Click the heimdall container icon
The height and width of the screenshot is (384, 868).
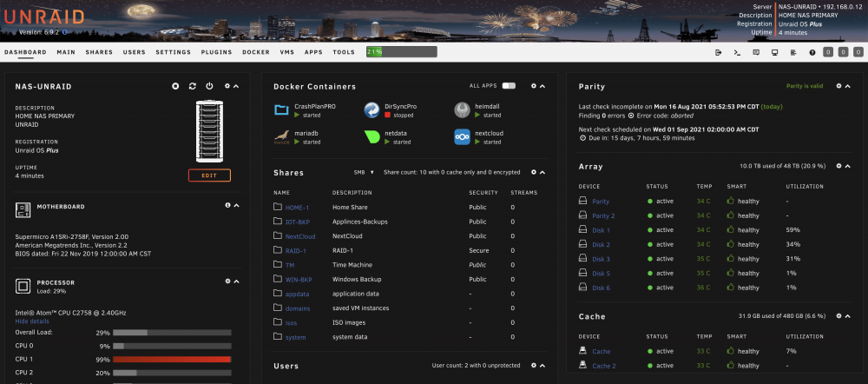(463, 109)
